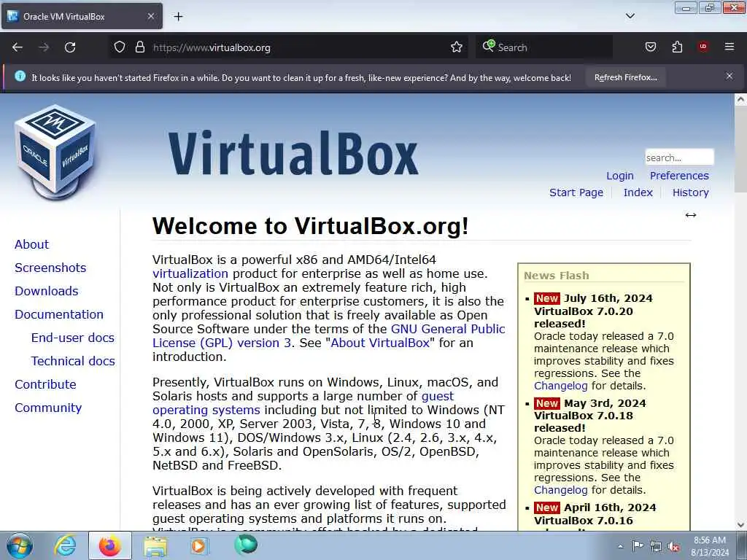Toggle page width with double-arrow icon
This screenshot has height=560, width=747.
690,215
